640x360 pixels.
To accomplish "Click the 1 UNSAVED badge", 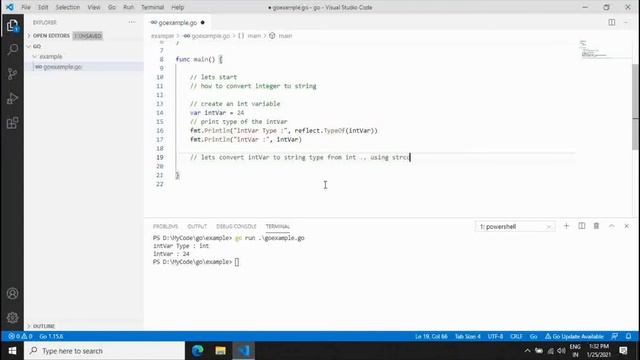I will tap(88, 36).
